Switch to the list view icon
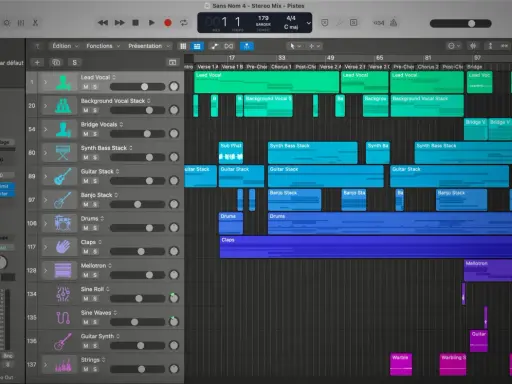The width and height of the screenshot is (512, 384). 197,46
